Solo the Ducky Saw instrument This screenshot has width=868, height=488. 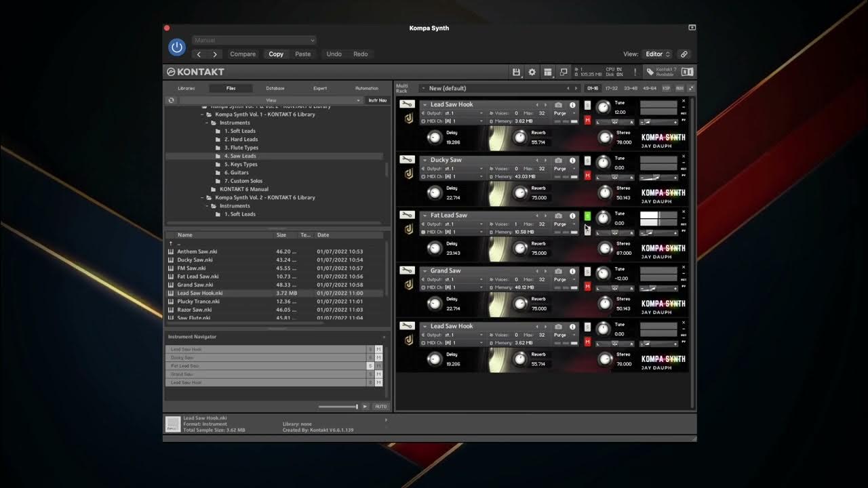click(587, 161)
